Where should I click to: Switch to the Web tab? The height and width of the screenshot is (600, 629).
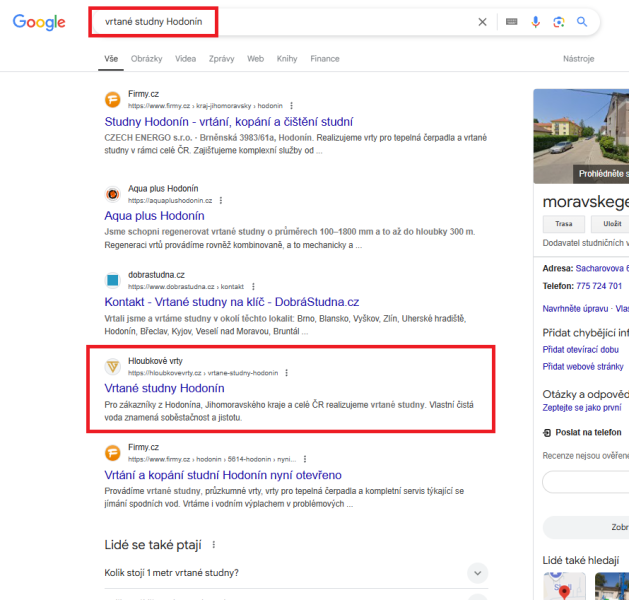[256, 59]
